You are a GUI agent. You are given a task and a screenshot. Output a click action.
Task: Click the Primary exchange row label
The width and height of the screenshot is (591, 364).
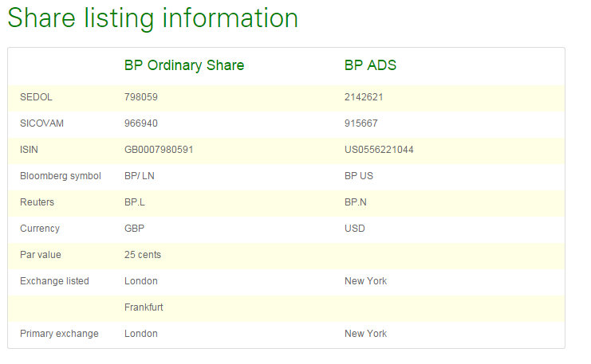59,334
